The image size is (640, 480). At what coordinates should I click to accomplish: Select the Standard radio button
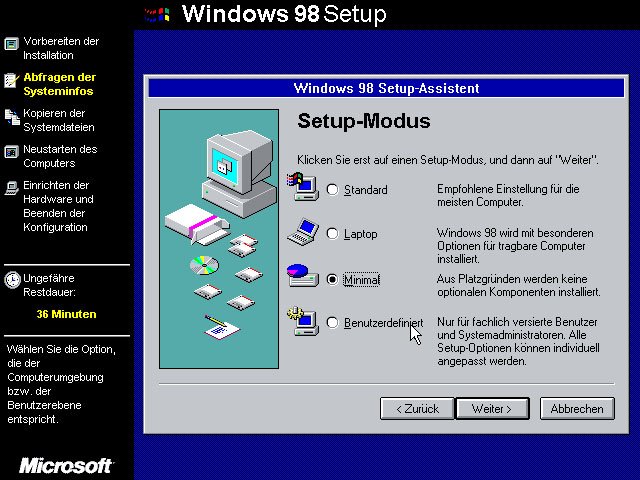[333, 190]
